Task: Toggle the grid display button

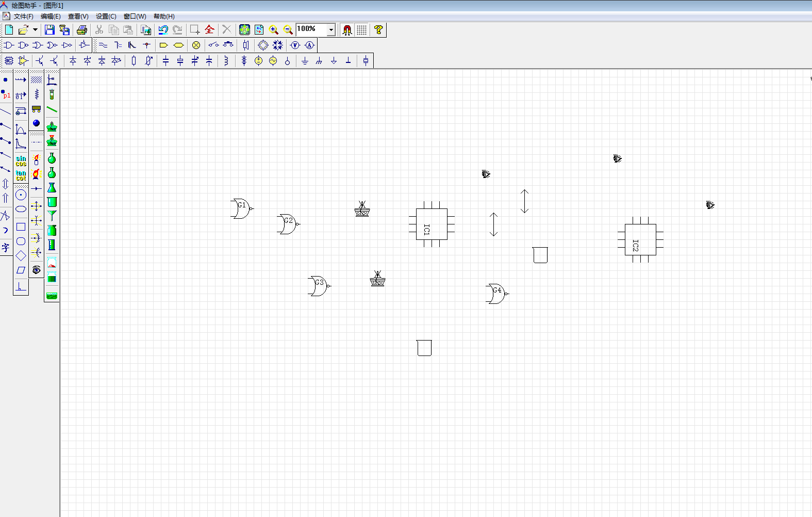Action: click(362, 30)
